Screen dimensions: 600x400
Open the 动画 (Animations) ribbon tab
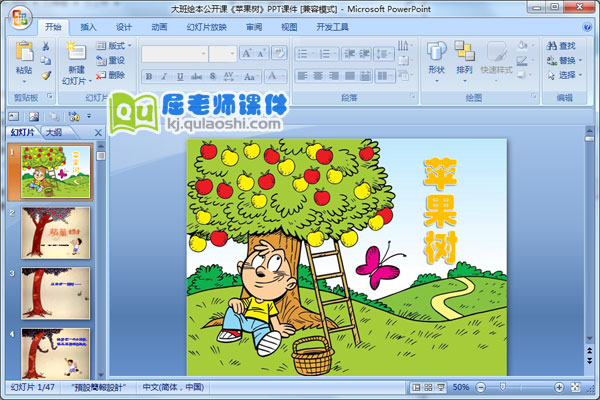coord(159,27)
